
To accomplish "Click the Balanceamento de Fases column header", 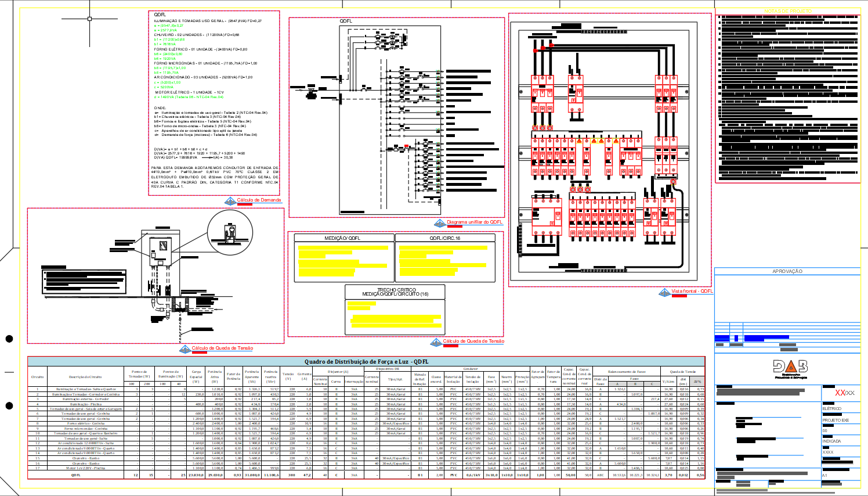I will [627, 372].
